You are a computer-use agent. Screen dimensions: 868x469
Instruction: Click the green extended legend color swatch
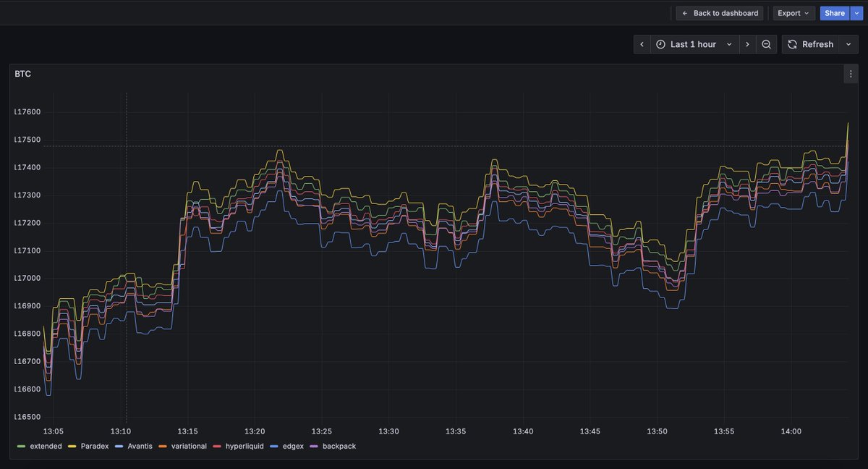click(21, 446)
